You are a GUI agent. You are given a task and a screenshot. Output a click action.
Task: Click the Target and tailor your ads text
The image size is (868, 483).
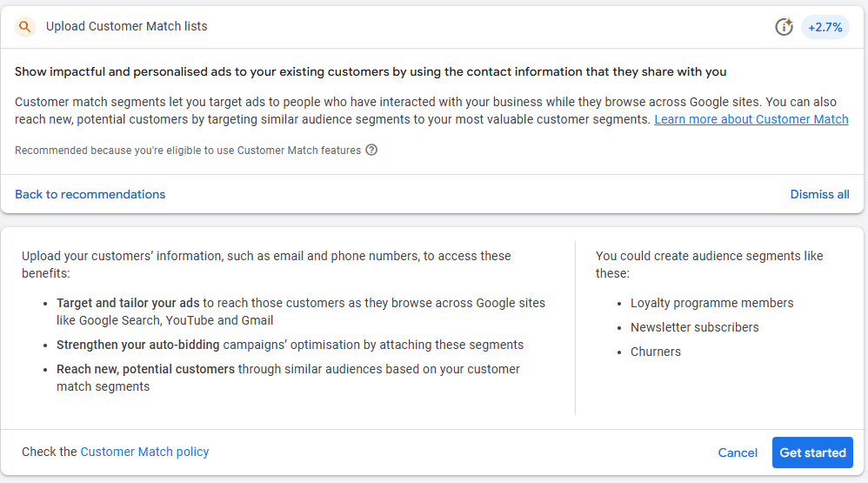click(128, 303)
